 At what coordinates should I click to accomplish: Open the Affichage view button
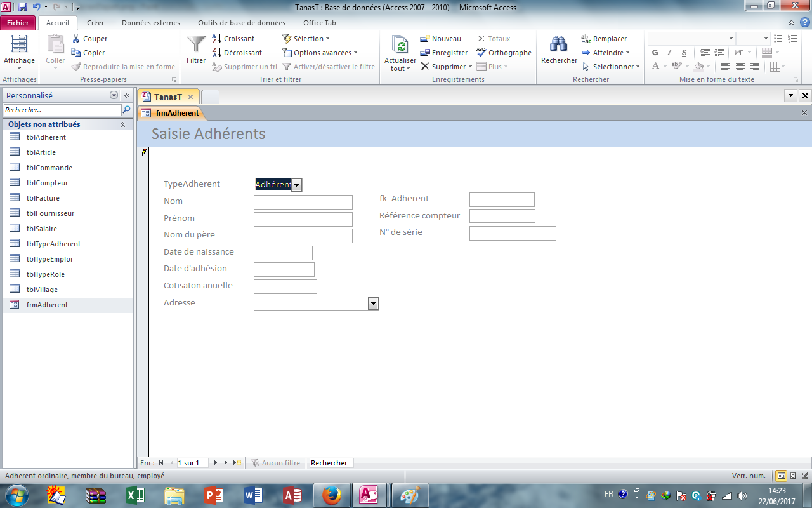coord(19,51)
